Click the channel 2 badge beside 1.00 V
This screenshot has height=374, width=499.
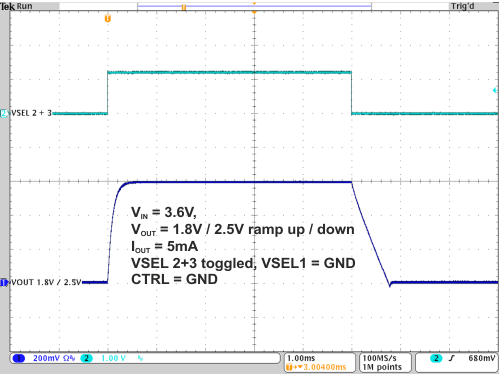[x=86, y=358]
